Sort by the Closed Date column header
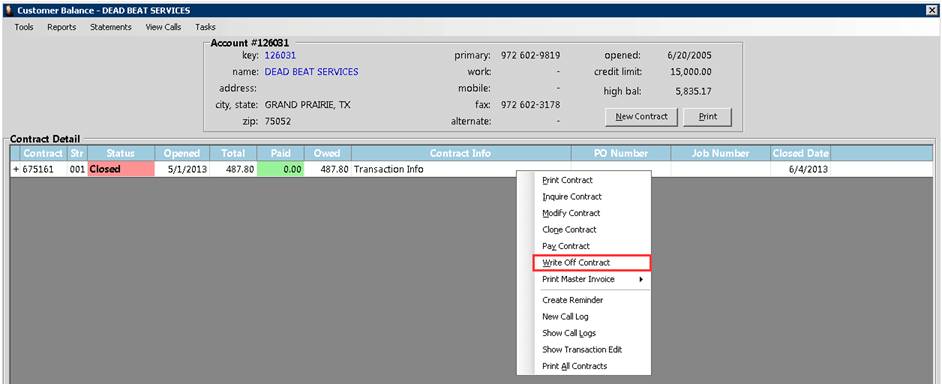The width and height of the screenshot is (942, 384). [801, 153]
